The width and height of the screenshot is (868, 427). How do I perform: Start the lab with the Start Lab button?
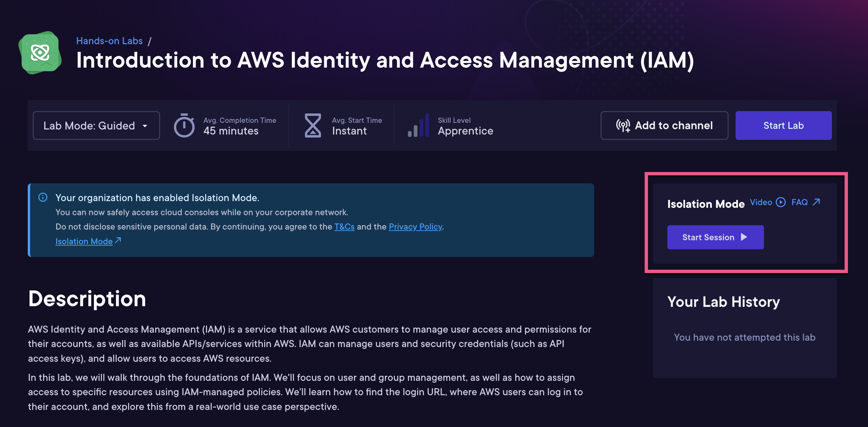[783, 125]
